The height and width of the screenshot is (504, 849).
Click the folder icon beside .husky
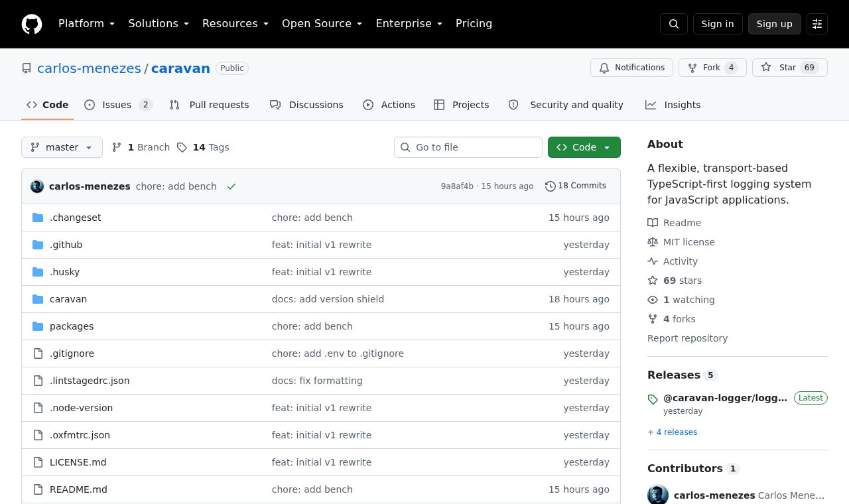(x=38, y=272)
